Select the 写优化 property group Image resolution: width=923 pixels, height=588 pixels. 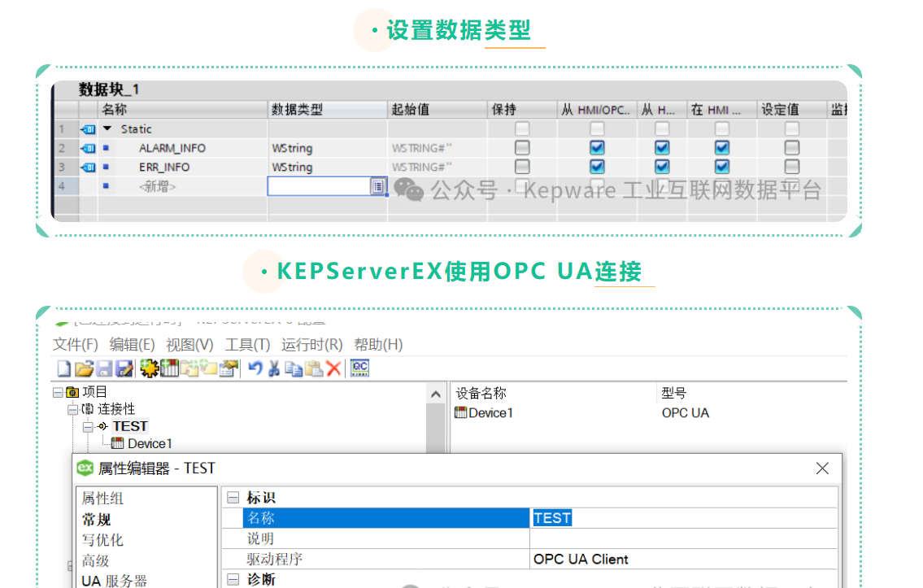pyautogui.click(x=102, y=540)
